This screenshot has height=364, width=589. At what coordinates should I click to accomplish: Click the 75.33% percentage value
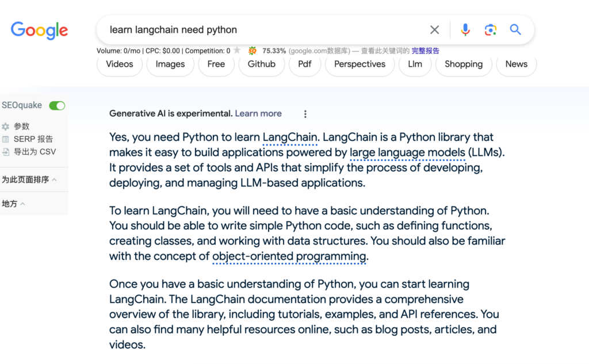click(x=274, y=51)
